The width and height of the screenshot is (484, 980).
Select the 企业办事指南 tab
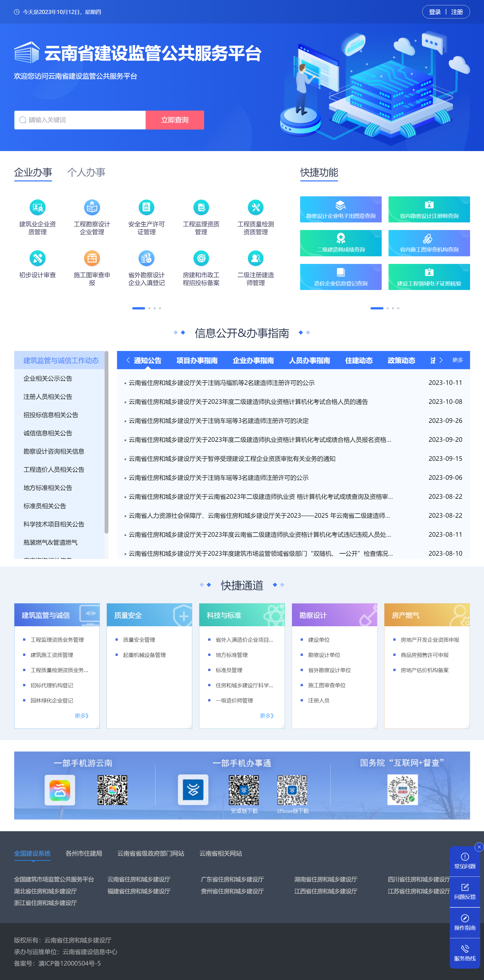(253, 360)
